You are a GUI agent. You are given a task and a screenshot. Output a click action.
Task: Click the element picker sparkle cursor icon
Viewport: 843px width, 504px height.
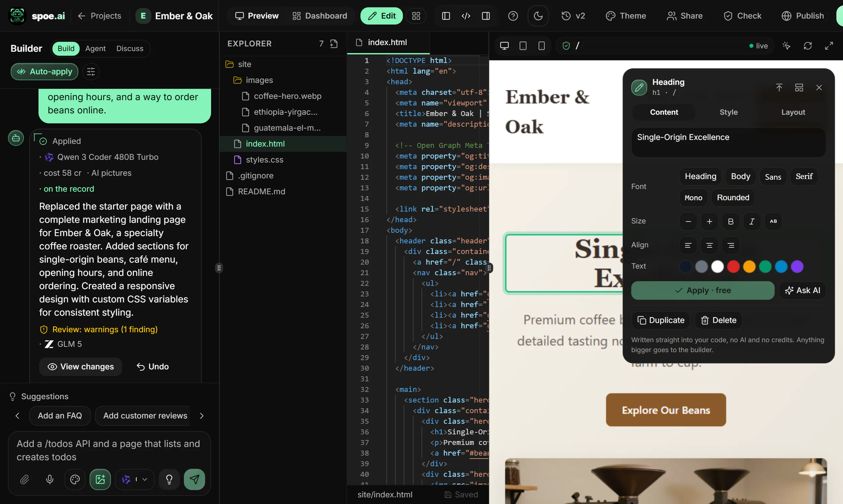(x=786, y=45)
